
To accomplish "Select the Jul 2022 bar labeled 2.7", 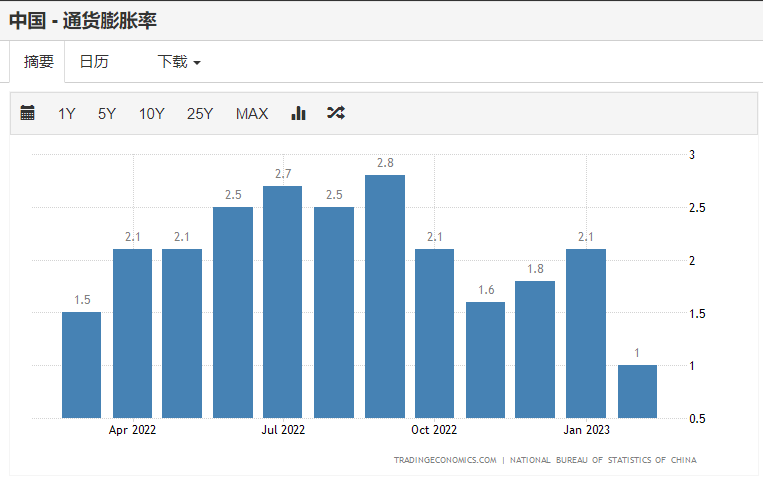I will click(x=282, y=301).
